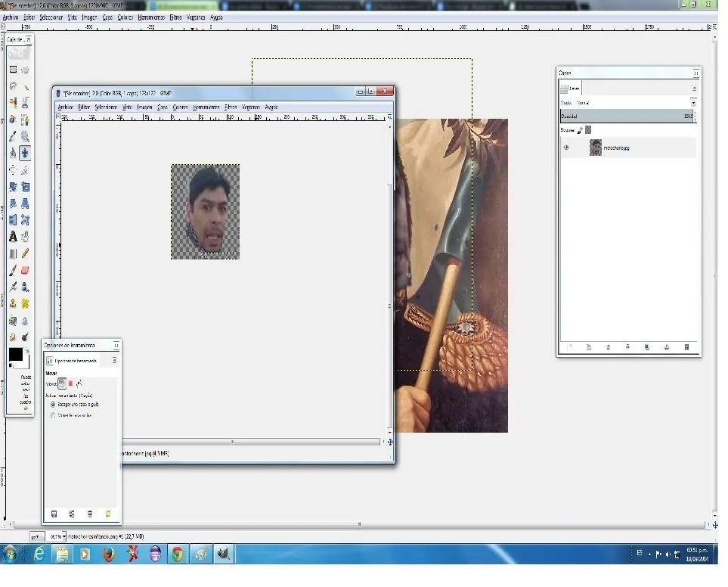
Task: Anchor floating layer with anchor icon
Action: coord(667,347)
